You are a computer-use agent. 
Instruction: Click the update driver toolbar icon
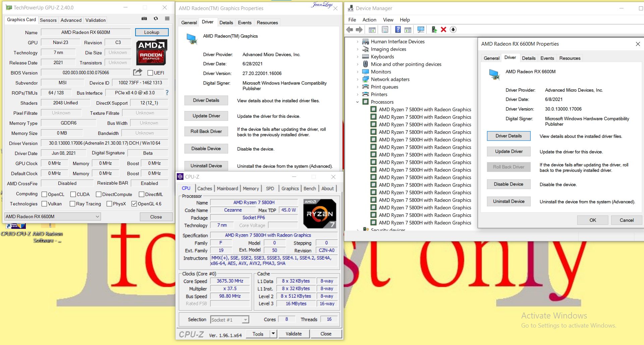[434, 30]
